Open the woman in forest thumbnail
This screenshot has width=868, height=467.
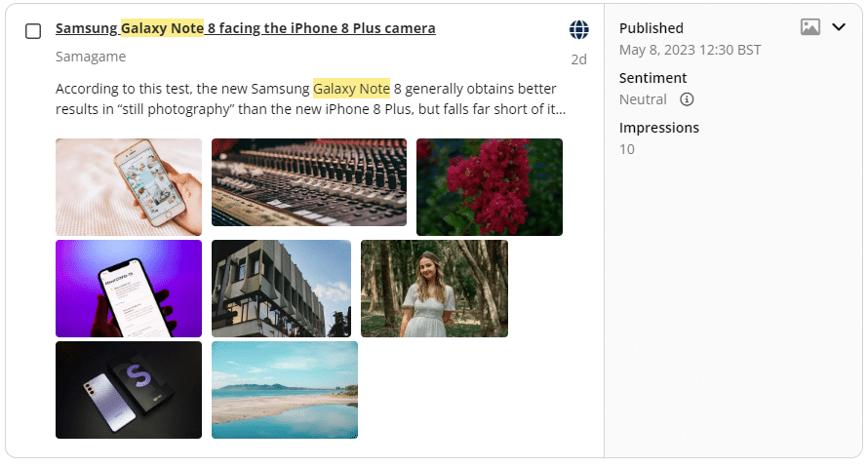tap(434, 289)
